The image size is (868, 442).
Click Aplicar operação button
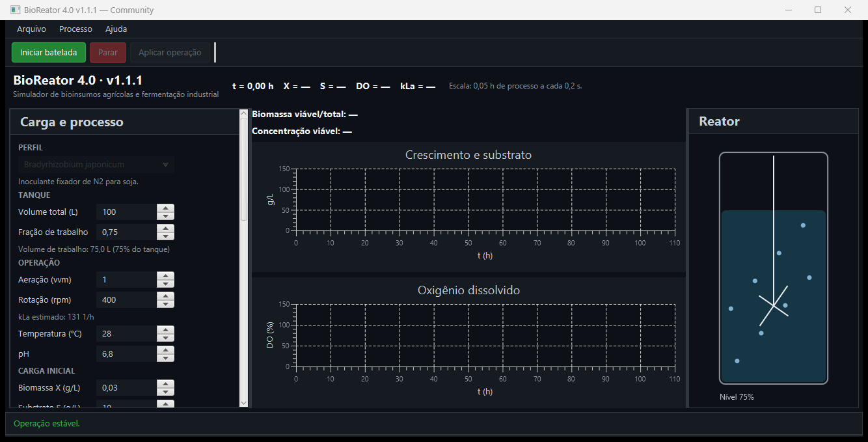tap(170, 53)
